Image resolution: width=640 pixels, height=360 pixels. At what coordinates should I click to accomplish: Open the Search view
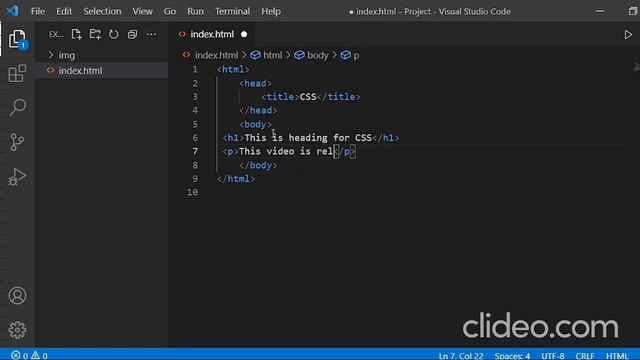tap(17, 107)
